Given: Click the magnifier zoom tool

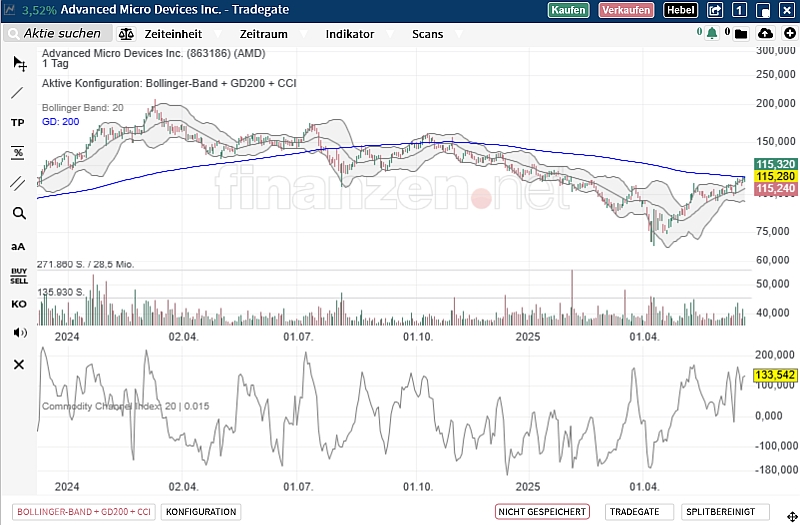Looking at the screenshot, I should pos(18,213).
